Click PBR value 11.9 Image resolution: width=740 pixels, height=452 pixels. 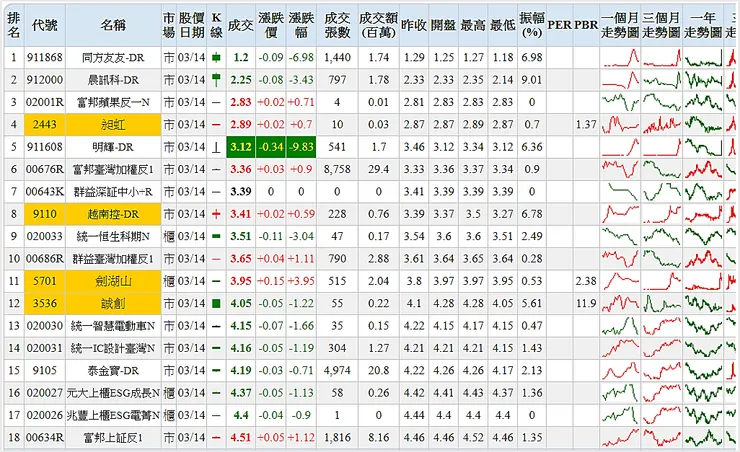click(586, 303)
